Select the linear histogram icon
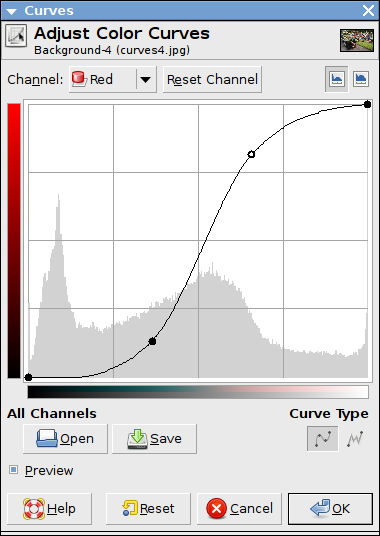The width and height of the screenshot is (380, 536). (x=337, y=79)
